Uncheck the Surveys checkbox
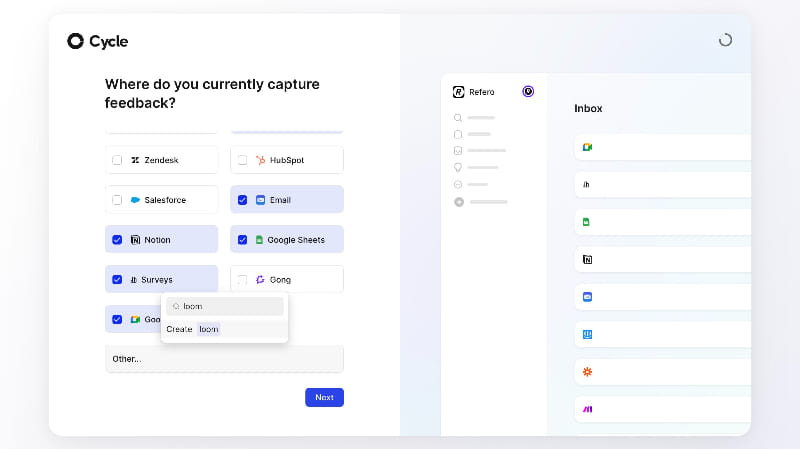The image size is (800, 449). 117,279
